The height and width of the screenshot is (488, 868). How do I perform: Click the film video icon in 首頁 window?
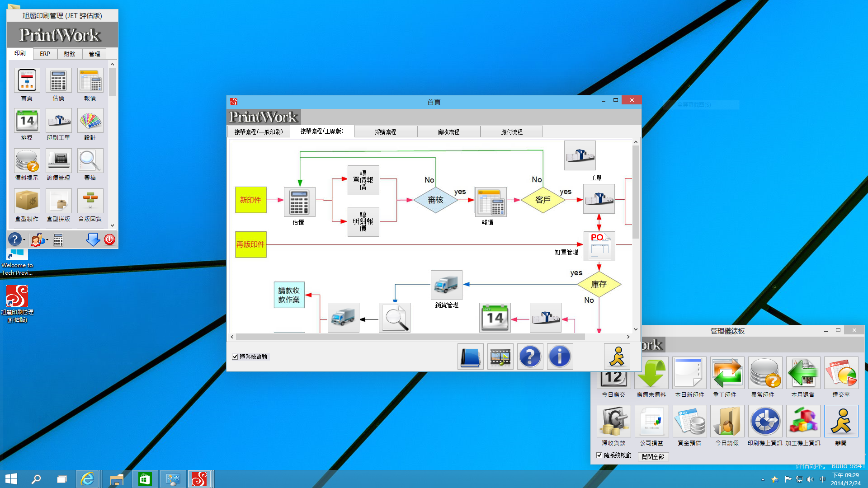[x=500, y=357]
